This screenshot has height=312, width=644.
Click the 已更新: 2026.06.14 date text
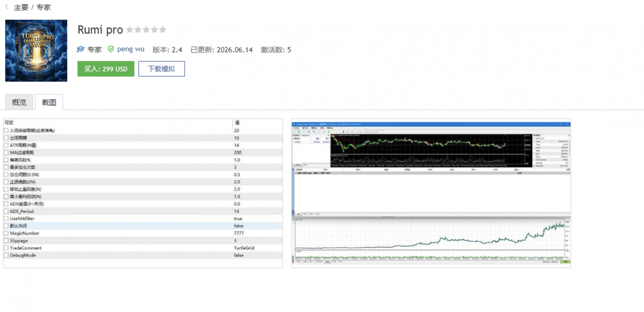[x=222, y=49]
